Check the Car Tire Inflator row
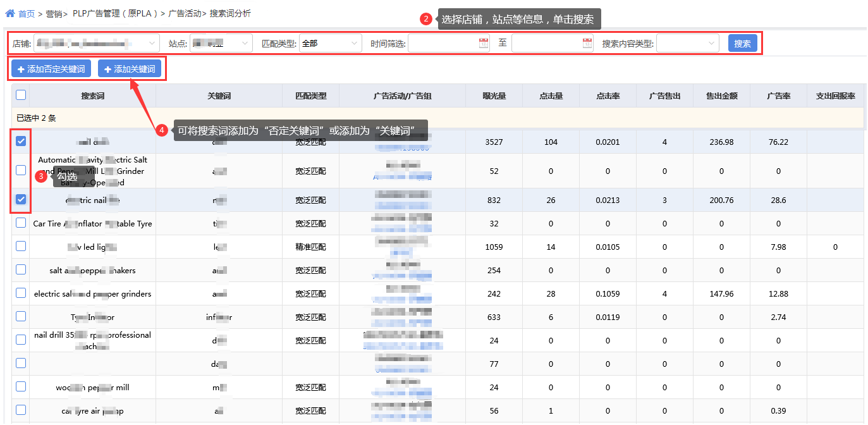The width and height of the screenshot is (868, 425). (21, 223)
